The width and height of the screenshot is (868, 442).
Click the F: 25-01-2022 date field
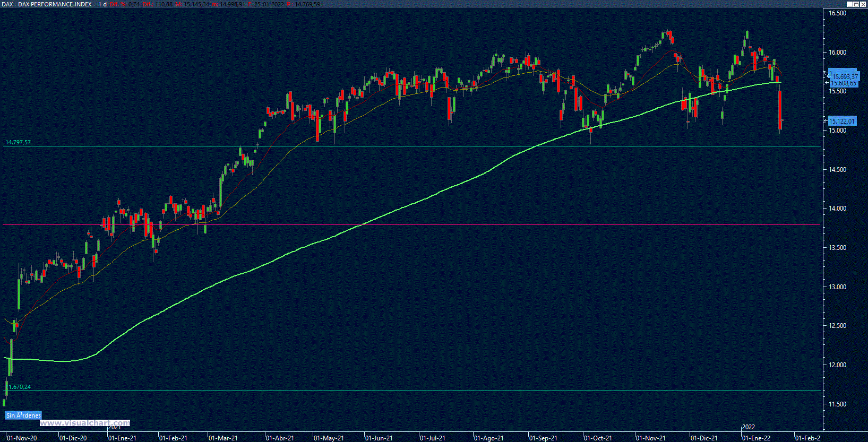(267, 4)
